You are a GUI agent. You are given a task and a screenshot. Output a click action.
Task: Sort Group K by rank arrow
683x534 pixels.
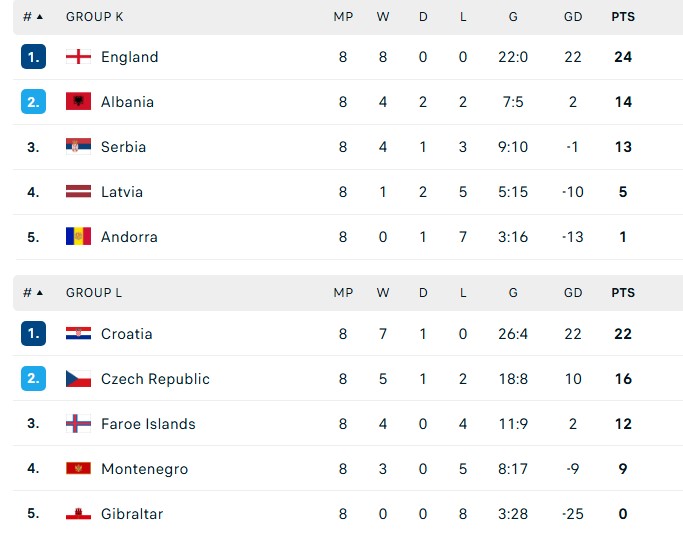40,17
